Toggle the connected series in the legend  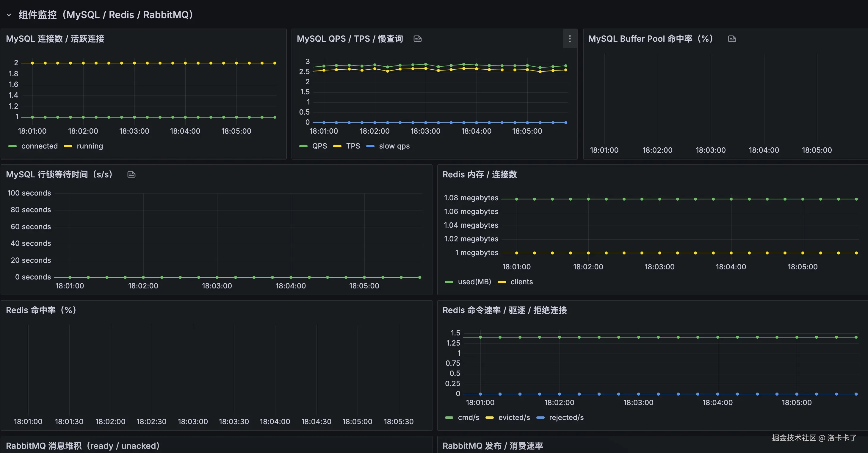tap(40, 146)
